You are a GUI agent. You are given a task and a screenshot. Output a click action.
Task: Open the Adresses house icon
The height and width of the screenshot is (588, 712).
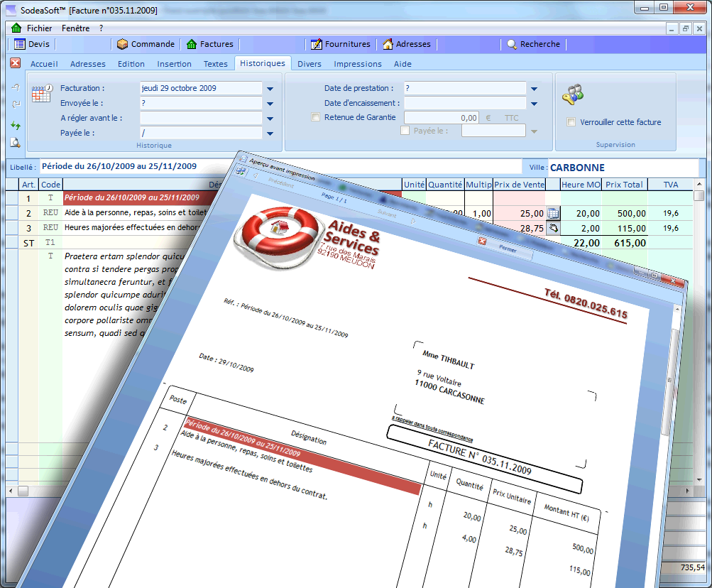pyautogui.click(x=388, y=44)
